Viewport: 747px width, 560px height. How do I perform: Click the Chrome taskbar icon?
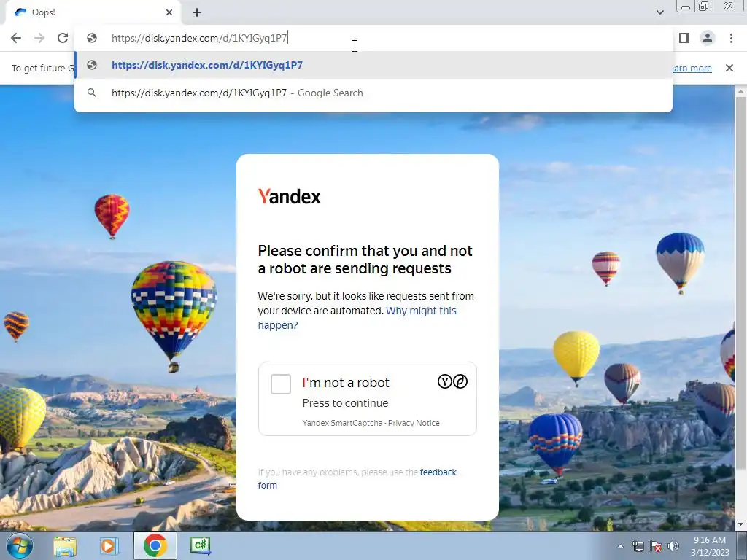(x=155, y=545)
